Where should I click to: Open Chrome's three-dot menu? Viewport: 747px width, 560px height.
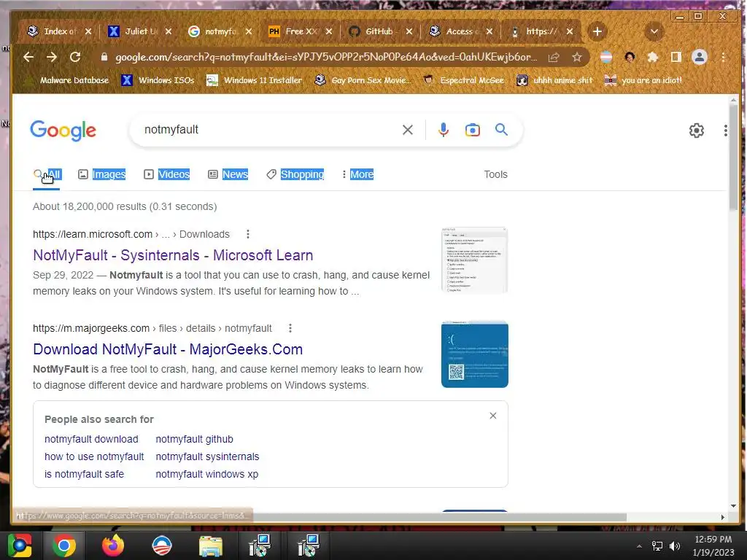(723, 57)
